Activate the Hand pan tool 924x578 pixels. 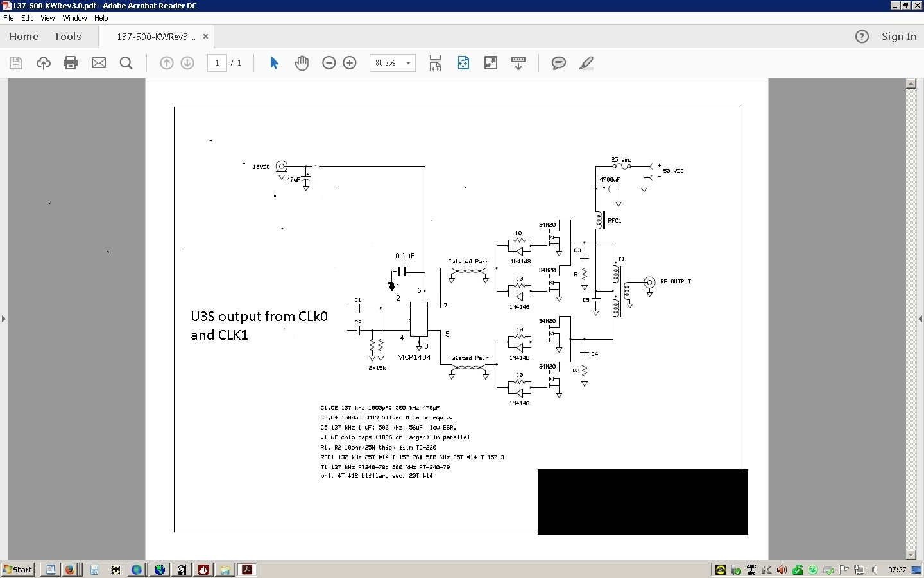302,63
